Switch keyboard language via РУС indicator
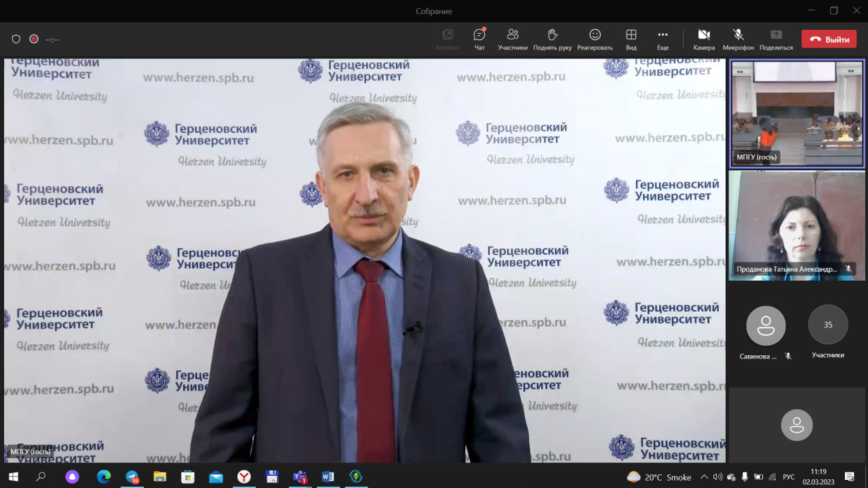868x488 pixels. coord(789,477)
